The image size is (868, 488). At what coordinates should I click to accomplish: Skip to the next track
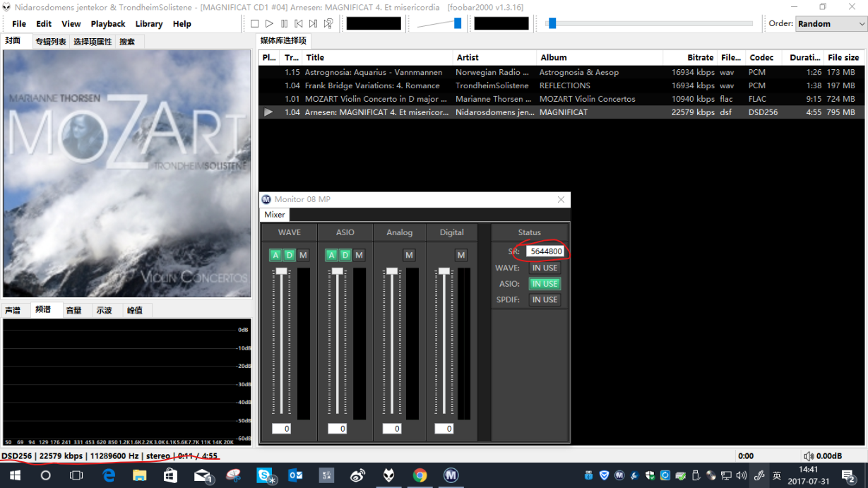click(x=314, y=23)
